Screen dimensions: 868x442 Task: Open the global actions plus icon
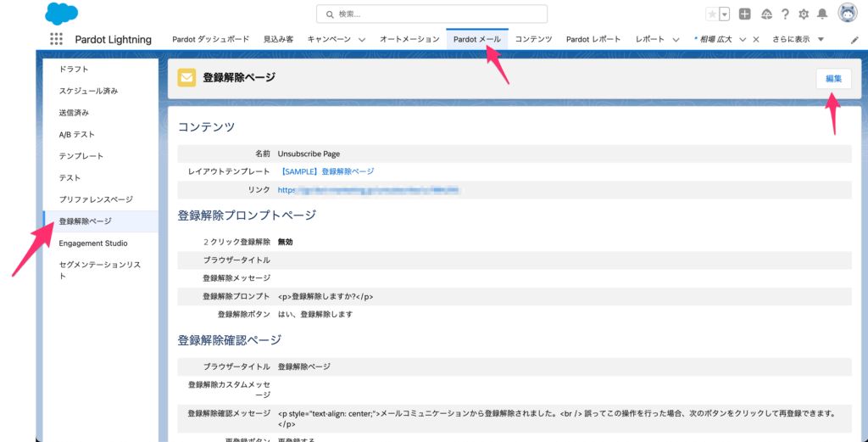click(x=745, y=14)
